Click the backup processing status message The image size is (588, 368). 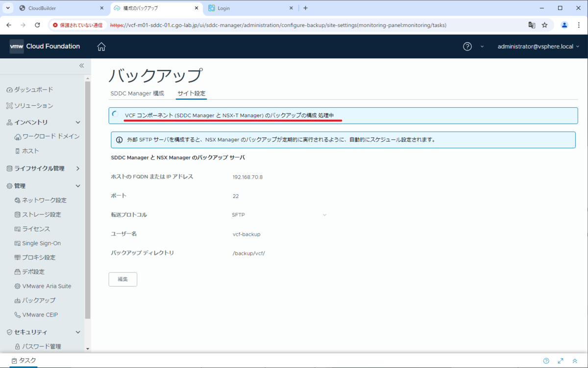[x=229, y=115]
